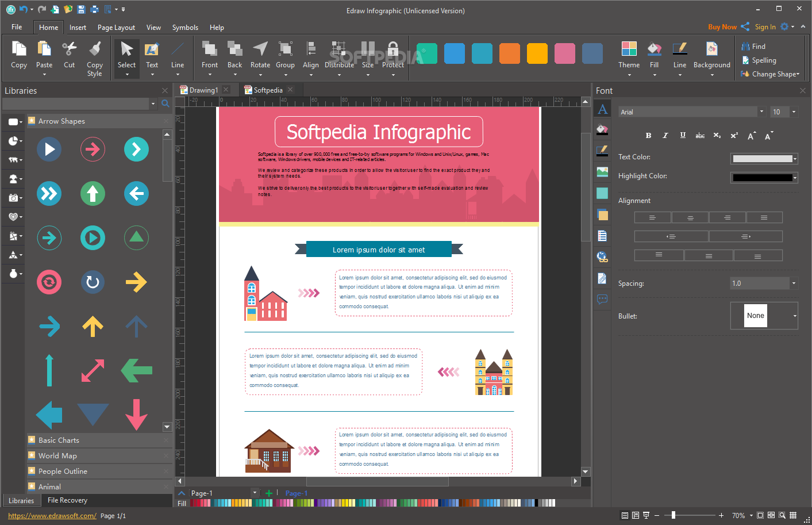Open the Fill paint bucket tool
This screenshot has width=812, height=525.
[654, 59]
